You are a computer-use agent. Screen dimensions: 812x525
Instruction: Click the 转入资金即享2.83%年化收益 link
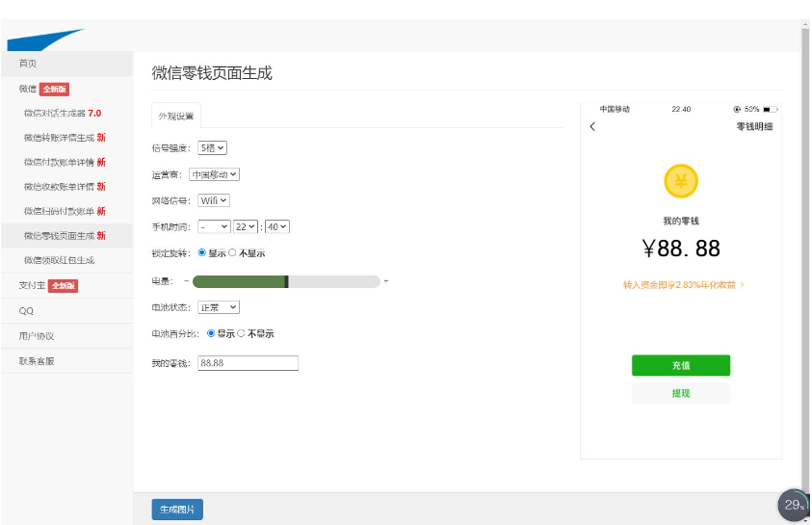tap(683, 285)
